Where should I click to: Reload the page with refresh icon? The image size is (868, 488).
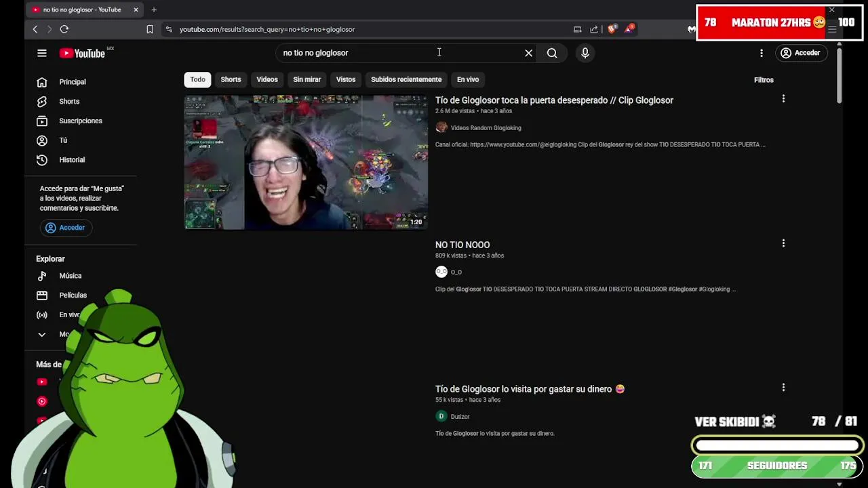pyautogui.click(x=64, y=29)
